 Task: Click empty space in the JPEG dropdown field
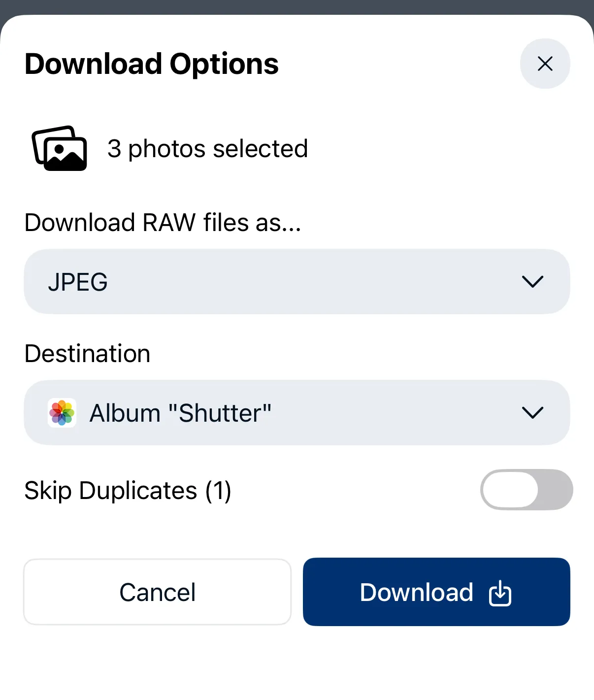coord(305,282)
